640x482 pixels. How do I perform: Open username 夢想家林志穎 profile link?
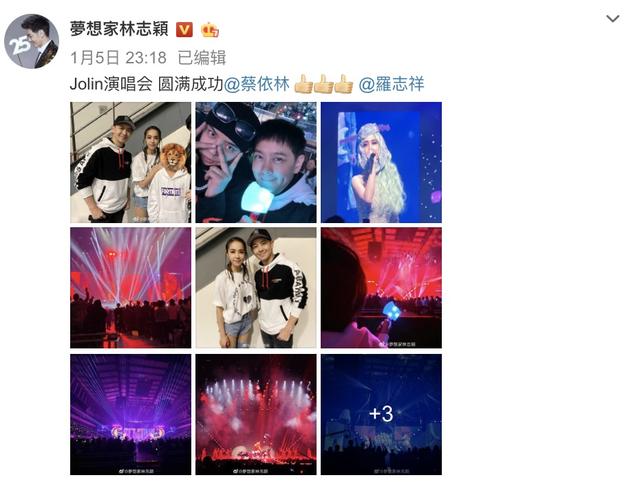coord(119,29)
